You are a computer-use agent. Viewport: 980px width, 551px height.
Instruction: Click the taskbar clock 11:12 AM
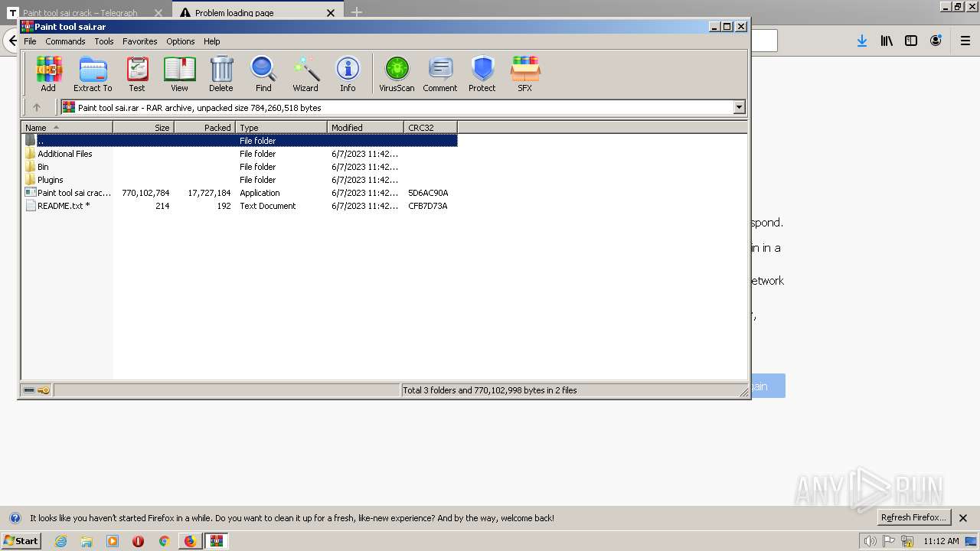pos(941,541)
